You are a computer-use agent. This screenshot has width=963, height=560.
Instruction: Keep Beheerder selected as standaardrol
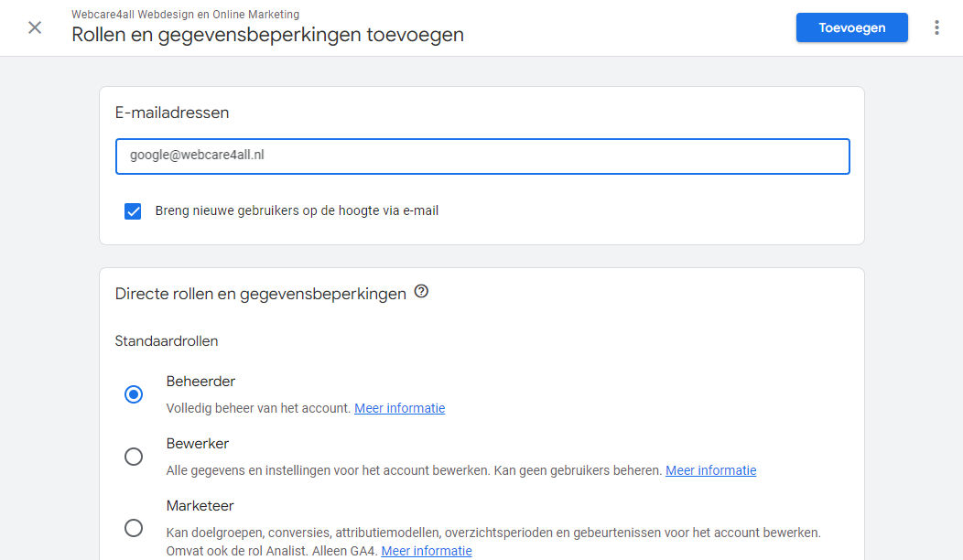pyautogui.click(x=134, y=393)
